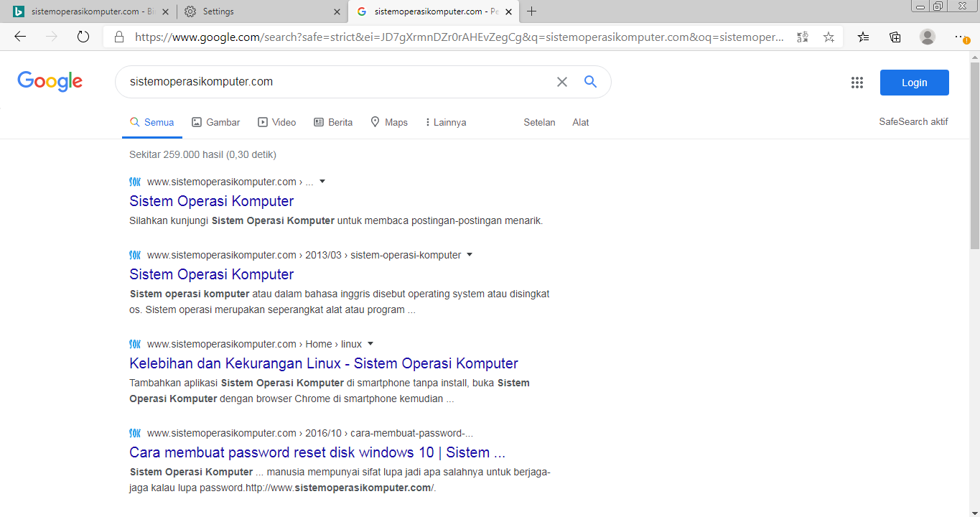Click the padlock site info icon
980x517 pixels.
[119, 37]
